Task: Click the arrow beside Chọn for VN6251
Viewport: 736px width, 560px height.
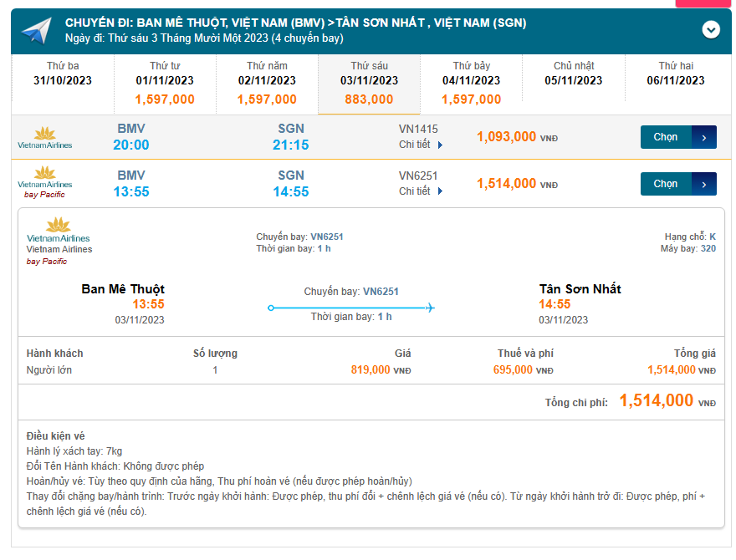Action: [704, 184]
